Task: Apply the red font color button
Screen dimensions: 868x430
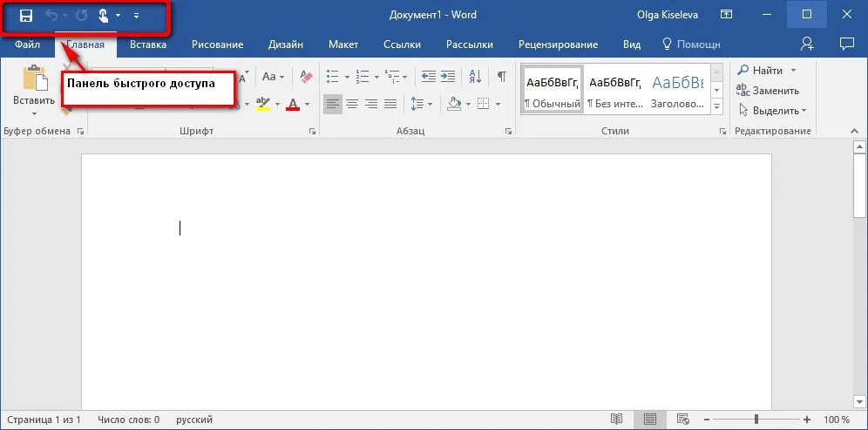Action: (293, 104)
